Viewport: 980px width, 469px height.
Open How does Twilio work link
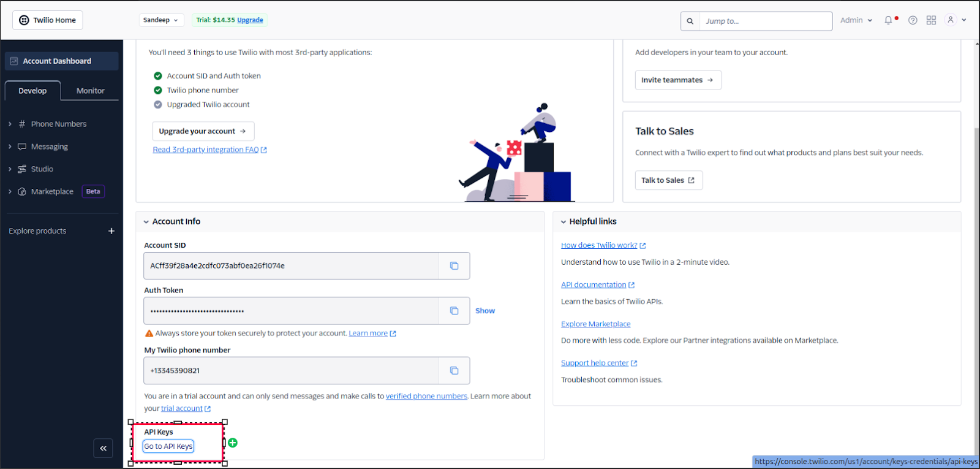tap(603, 245)
